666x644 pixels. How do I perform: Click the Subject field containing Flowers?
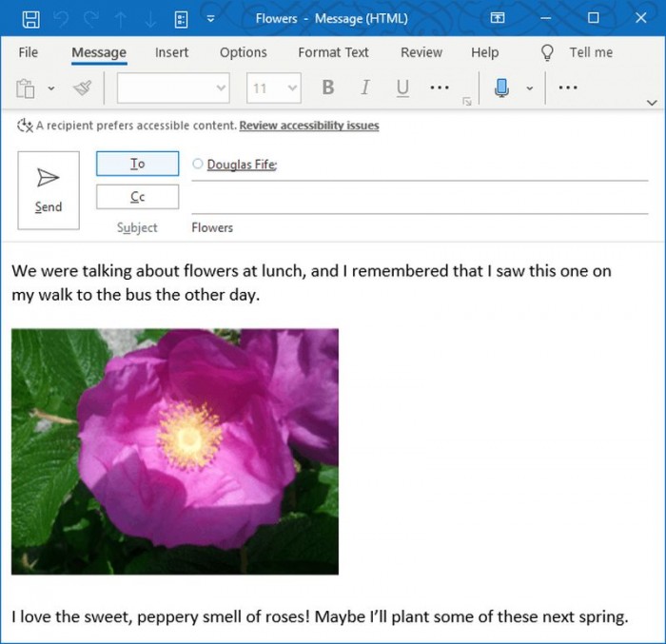pyautogui.click(x=420, y=227)
